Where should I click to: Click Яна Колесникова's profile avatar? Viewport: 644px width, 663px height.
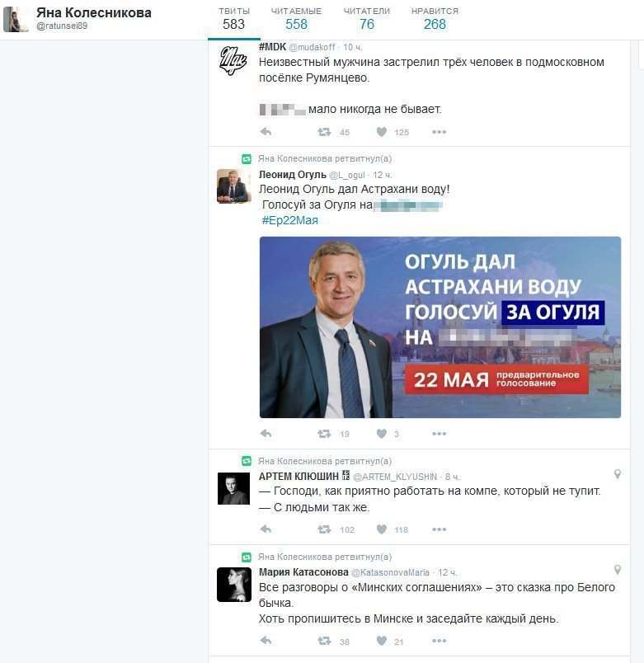16,20
